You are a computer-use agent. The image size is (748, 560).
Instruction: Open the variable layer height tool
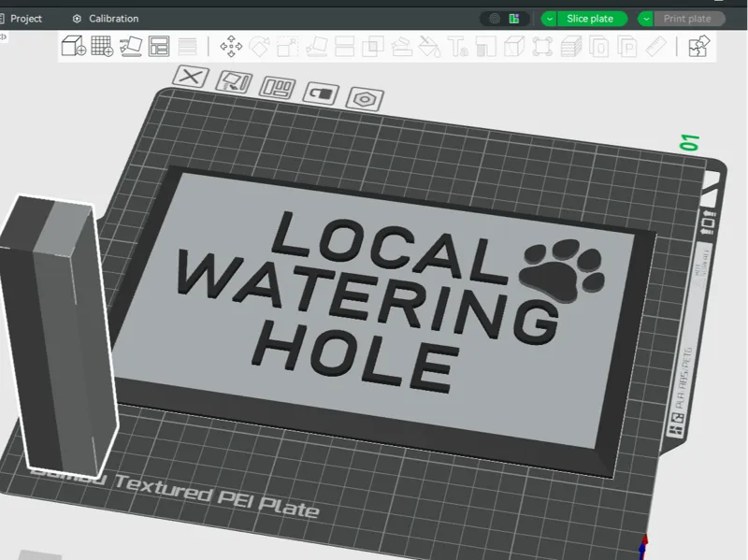coord(188,46)
